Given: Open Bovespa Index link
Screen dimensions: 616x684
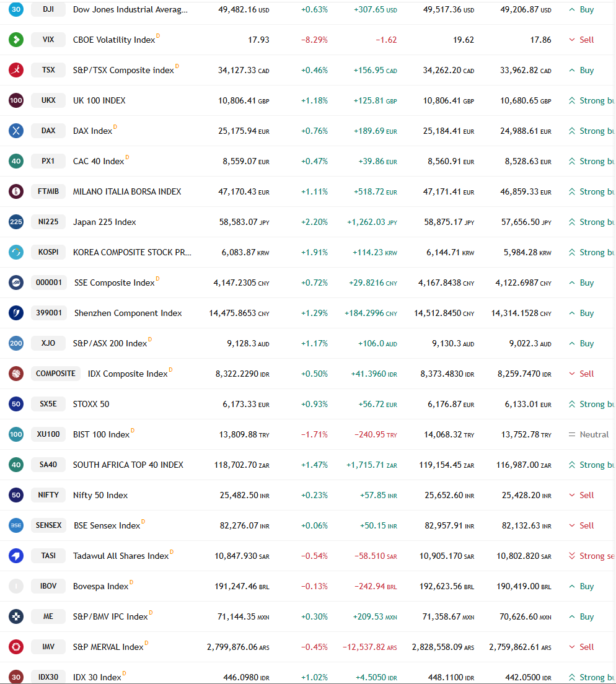Looking at the screenshot, I should coord(101,586).
